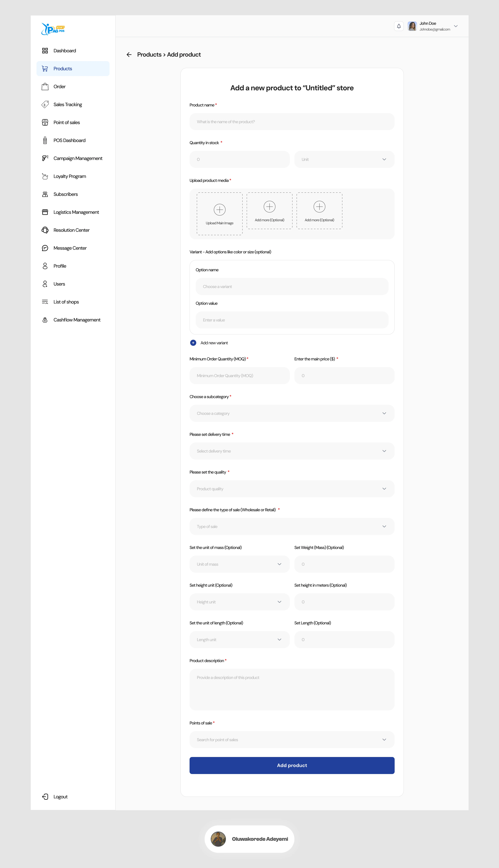The image size is (499, 868).
Task: Click the Sales Tracking tag icon
Action: (45, 104)
